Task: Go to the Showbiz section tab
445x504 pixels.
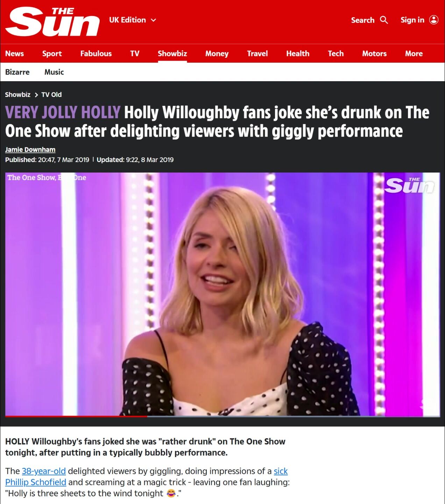Action: tap(172, 54)
